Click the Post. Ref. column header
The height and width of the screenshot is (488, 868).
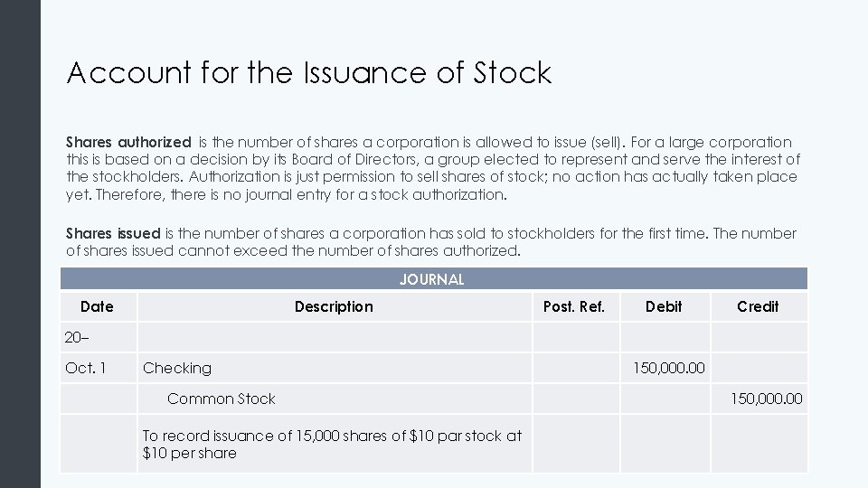coord(574,306)
